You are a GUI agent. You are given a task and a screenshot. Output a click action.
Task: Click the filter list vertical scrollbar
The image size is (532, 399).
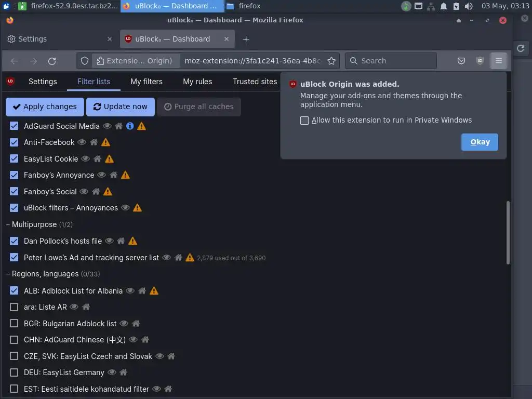[508, 233]
